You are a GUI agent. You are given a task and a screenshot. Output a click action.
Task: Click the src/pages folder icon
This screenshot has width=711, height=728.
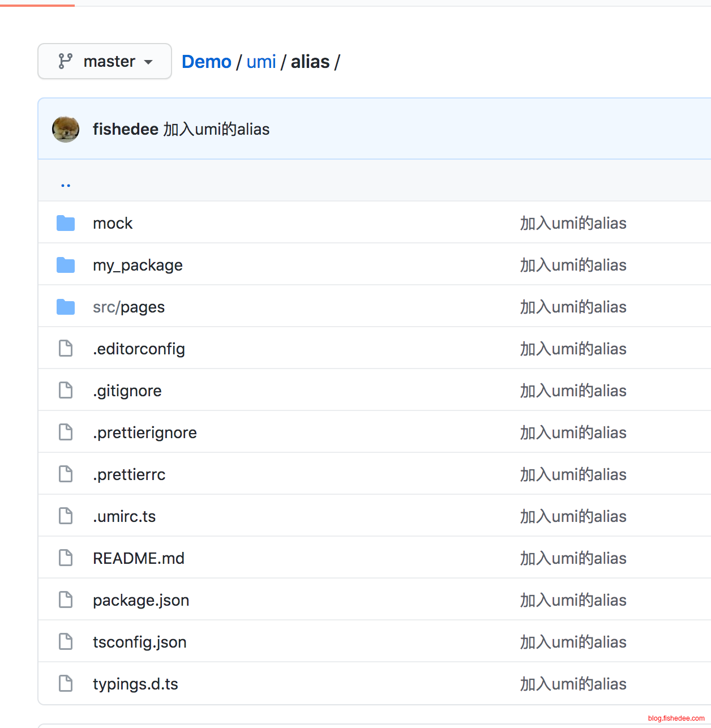[66, 307]
